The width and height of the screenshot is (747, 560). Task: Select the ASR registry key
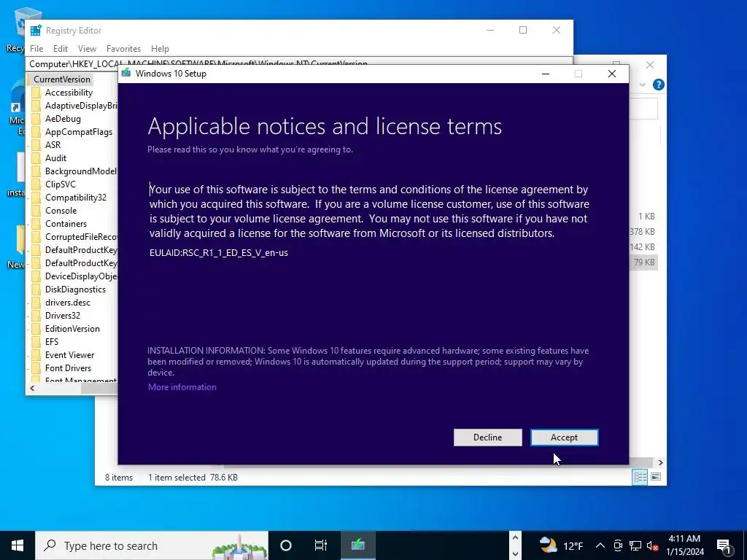tap(53, 145)
